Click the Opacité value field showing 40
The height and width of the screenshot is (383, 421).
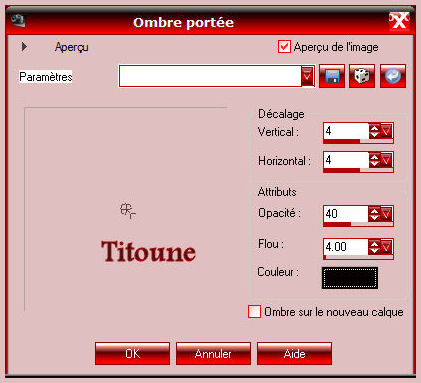pyautogui.click(x=346, y=214)
